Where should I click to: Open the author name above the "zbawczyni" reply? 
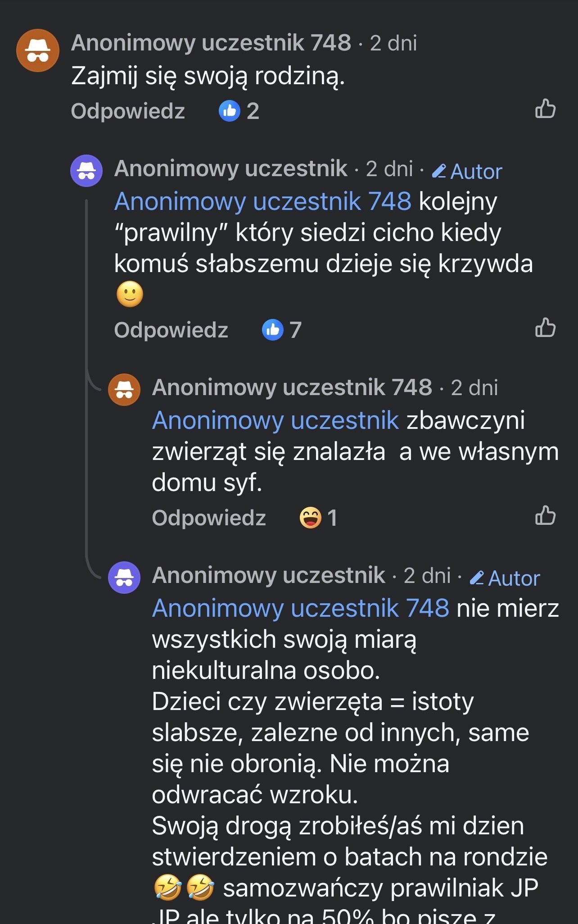coord(292,387)
